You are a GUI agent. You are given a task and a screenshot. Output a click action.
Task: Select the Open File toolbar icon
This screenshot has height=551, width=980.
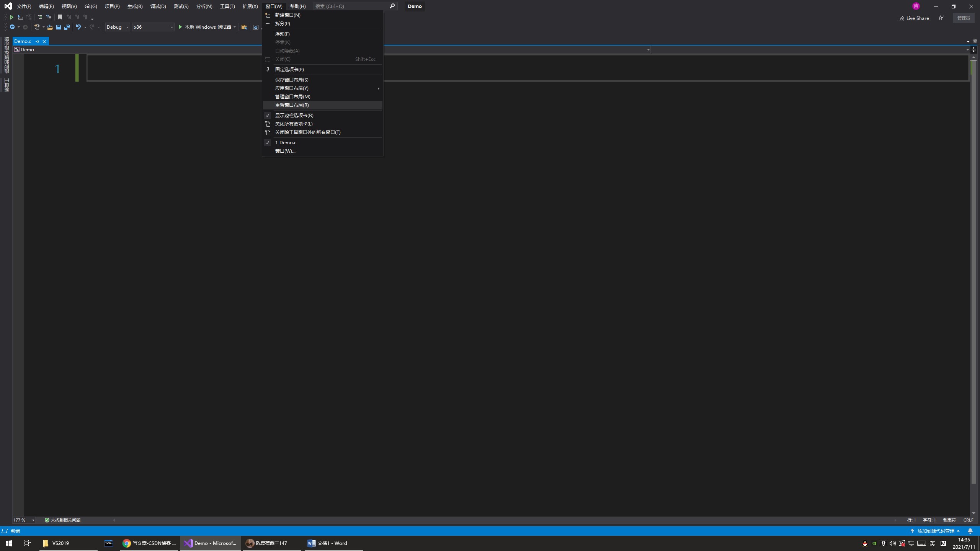[x=50, y=27]
